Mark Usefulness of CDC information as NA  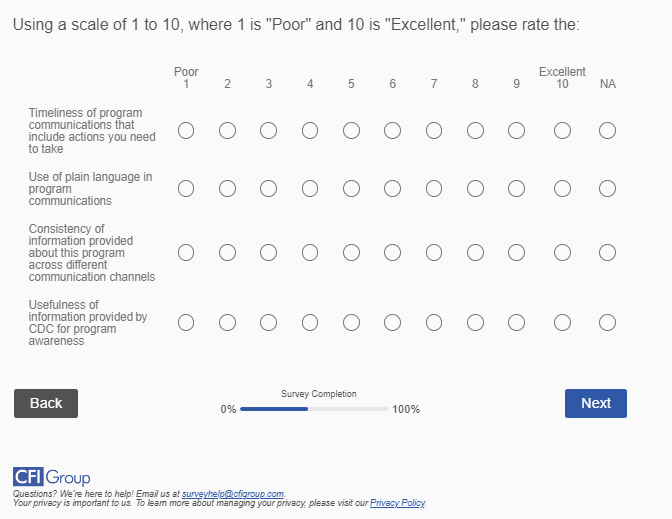point(607,322)
